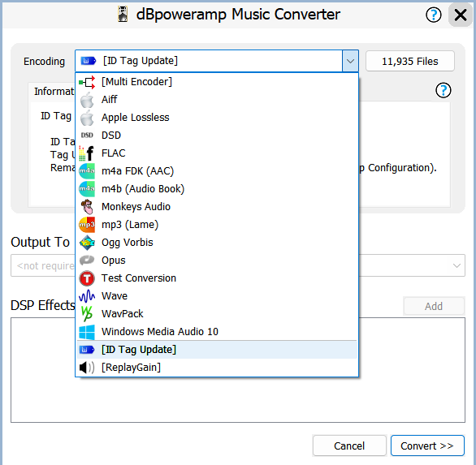Click the m4a FDK (AAC) icon
The image size is (476, 465).
87,171
